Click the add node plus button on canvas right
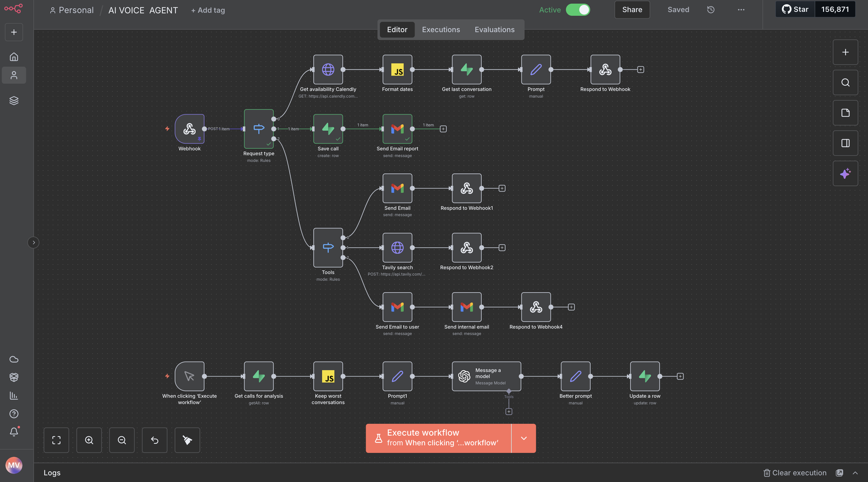Viewport: 868px width, 482px height. point(845,52)
